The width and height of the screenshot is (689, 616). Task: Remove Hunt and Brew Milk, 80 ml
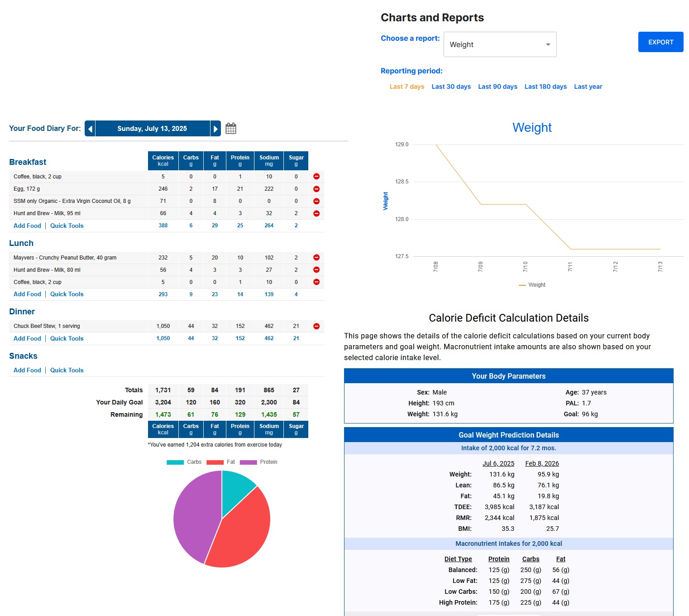[316, 269]
